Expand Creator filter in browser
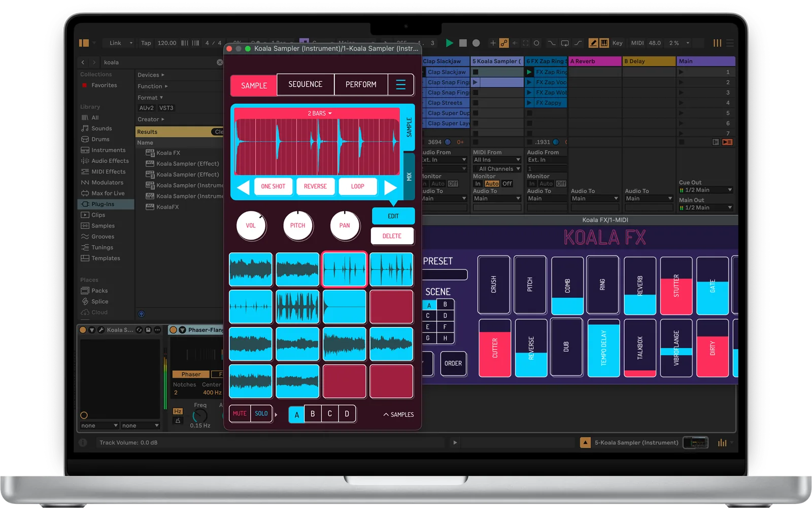Screen dimensions: 812x508 pos(151,119)
